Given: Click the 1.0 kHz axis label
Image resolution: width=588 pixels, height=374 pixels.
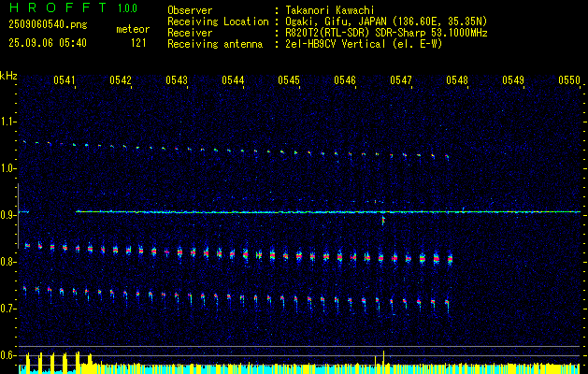Looking at the screenshot, I should tap(8, 169).
